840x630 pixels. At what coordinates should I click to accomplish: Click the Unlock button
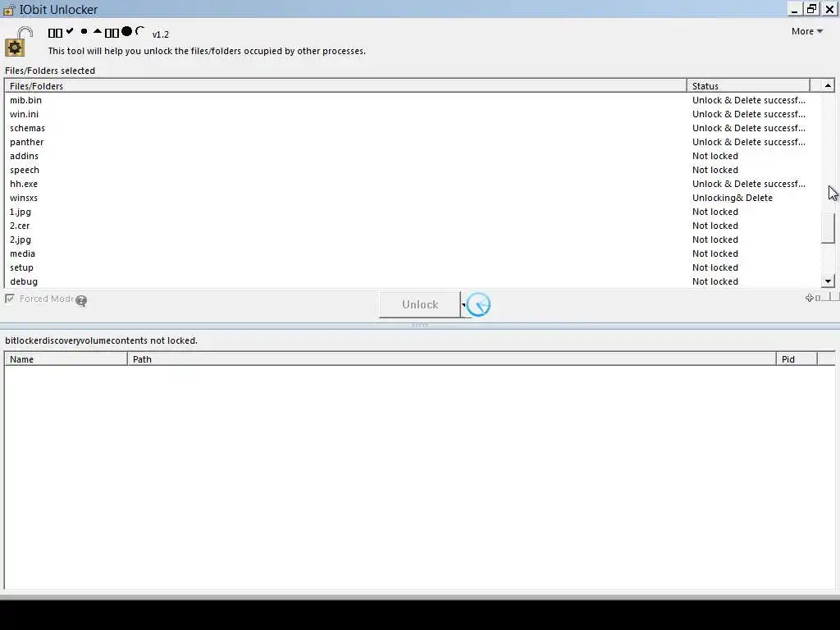point(419,305)
